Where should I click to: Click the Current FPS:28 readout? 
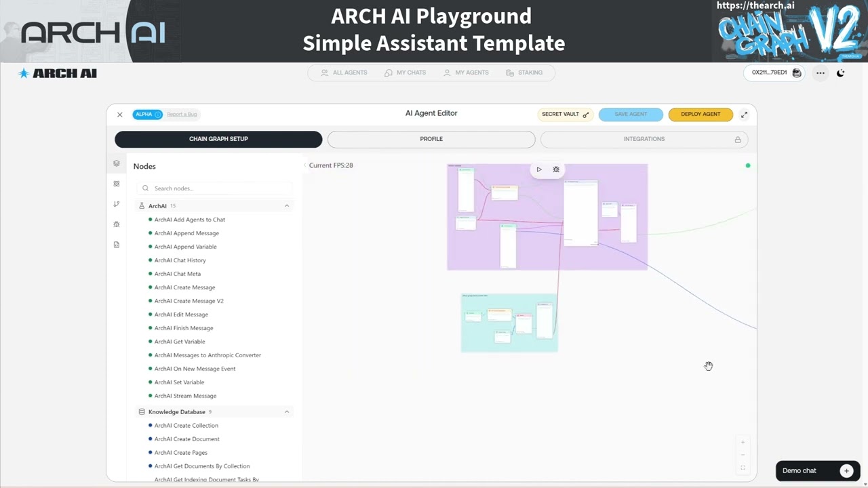(331, 165)
